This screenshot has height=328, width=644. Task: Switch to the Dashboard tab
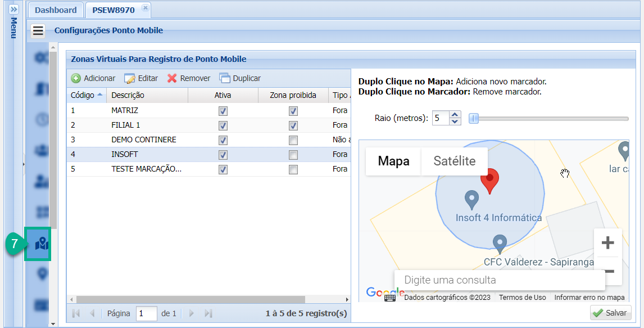click(55, 10)
